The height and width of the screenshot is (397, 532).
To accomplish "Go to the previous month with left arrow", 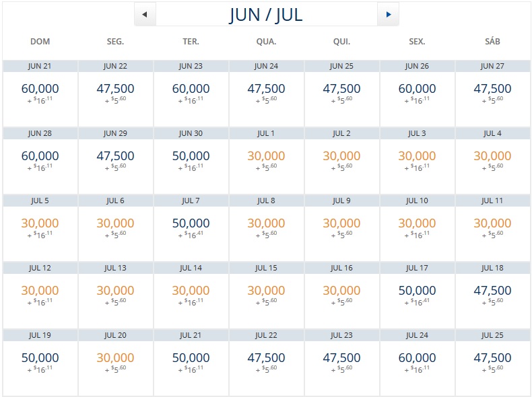I will [x=145, y=14].
